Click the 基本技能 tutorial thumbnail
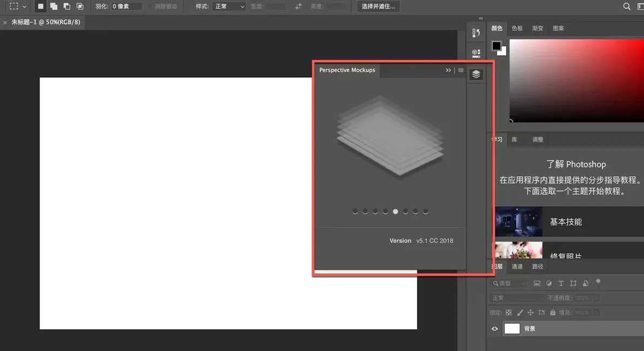Screen dimensions: 644x351 (x=518, y=221)
